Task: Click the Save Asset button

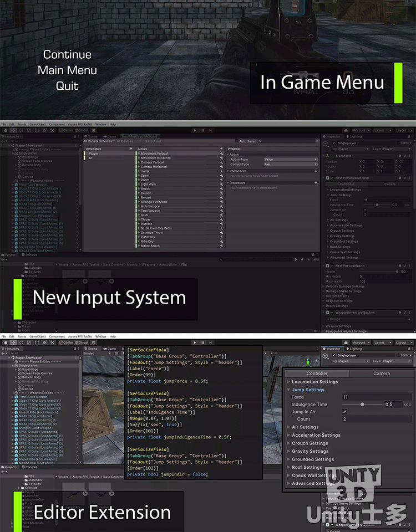Action: click(x=153, y=141)
